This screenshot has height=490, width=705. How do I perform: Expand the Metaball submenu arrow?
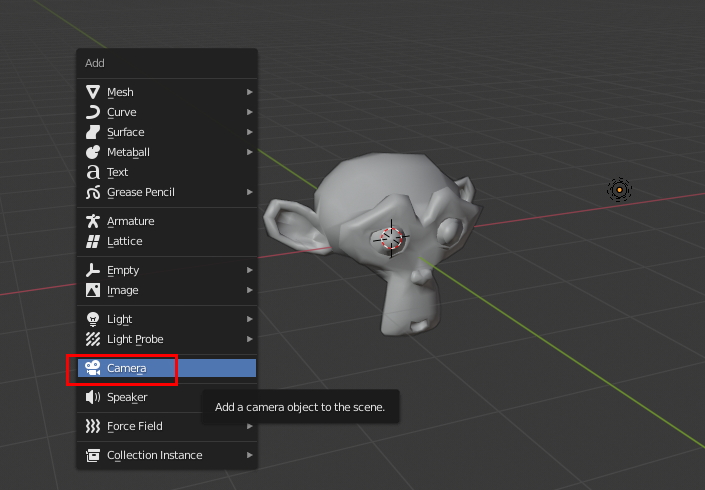[x=250, y=152]
